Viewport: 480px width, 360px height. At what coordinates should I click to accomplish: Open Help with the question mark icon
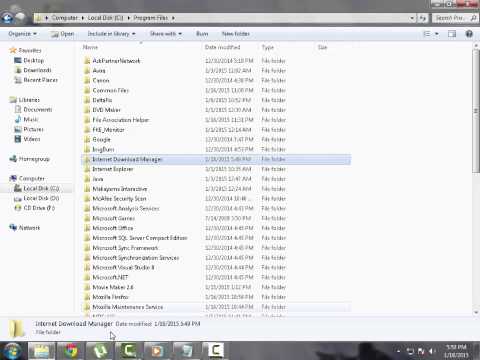point(469,34)
